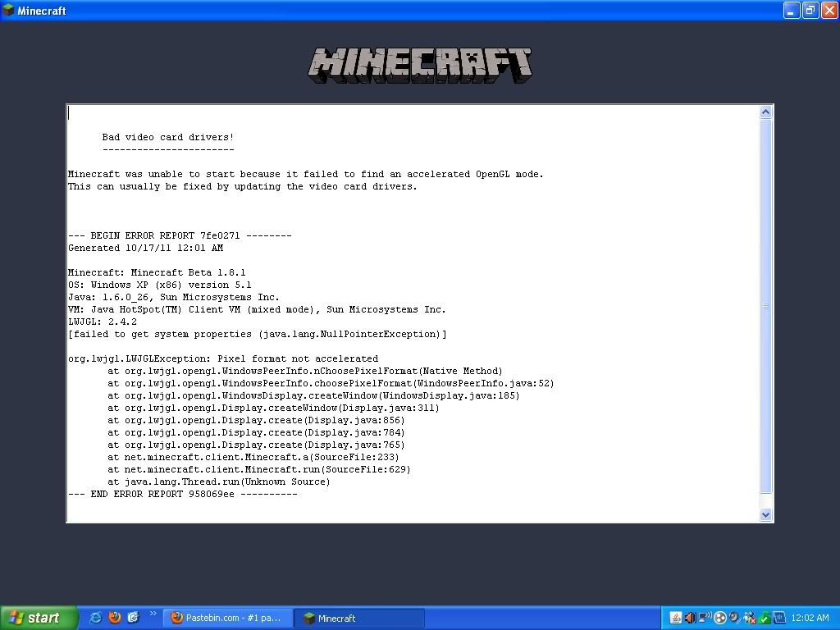Click 'Generated 10/17/11 12:01 AM' line
840x630 pixels.
[x=146, y=248]
